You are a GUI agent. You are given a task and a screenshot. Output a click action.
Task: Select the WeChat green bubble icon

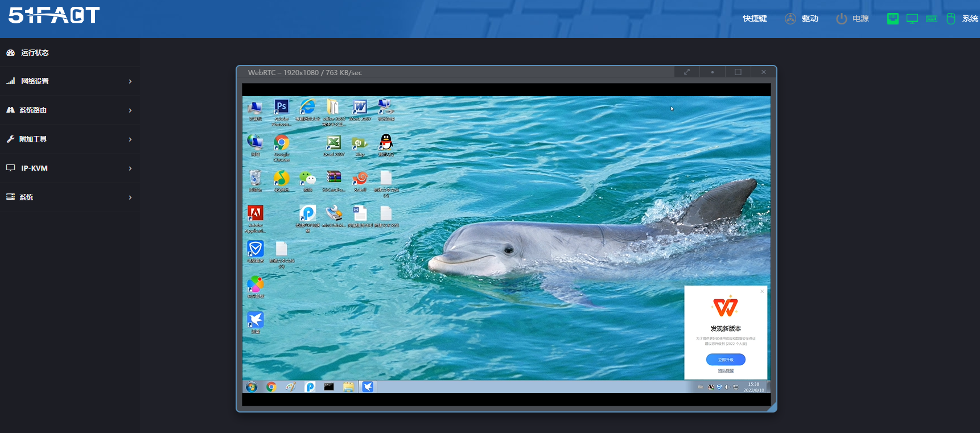pos(307,180)
